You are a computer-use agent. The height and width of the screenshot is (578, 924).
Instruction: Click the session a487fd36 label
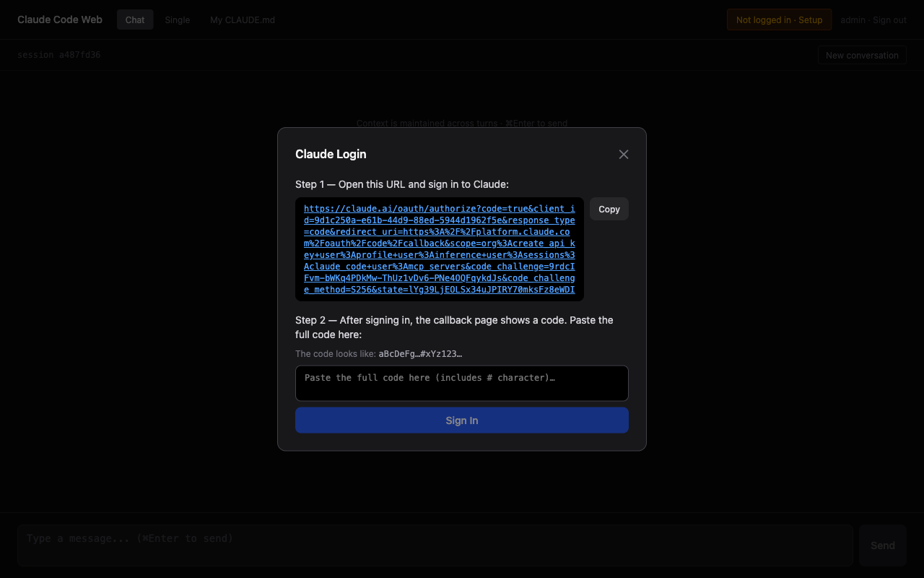pyautogui.click(x=58, y=54)
